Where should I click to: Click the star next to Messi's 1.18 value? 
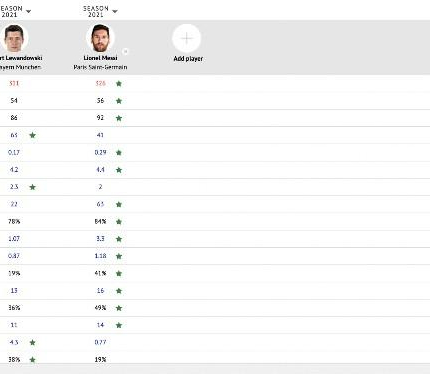(119, 256)
